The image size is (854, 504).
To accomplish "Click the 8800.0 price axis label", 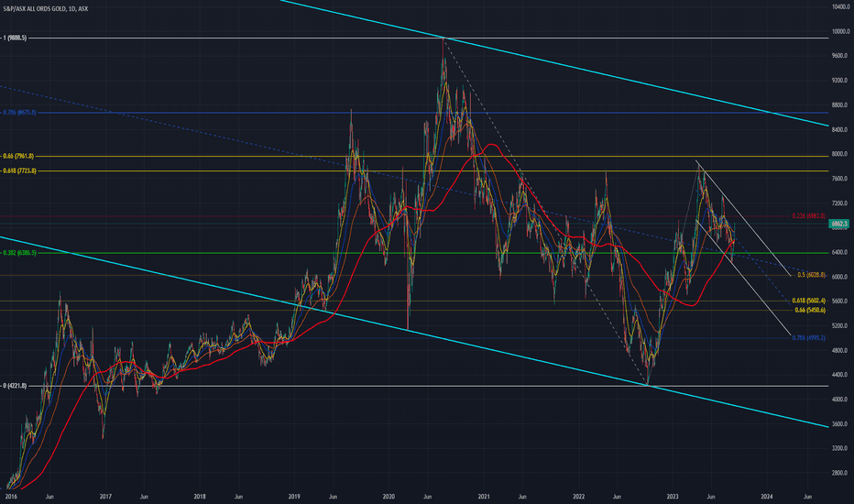I will pyautogui.click(x=839, y=105).
